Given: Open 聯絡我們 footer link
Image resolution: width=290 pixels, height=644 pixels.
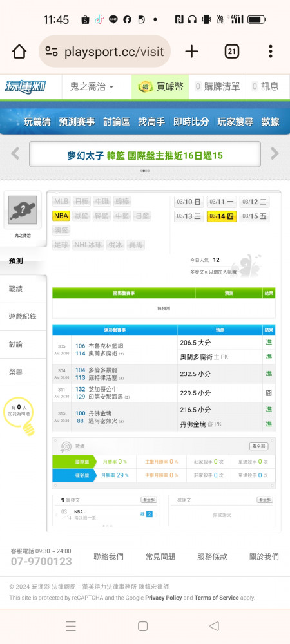Looking at the screenshot, I should 108,557.
